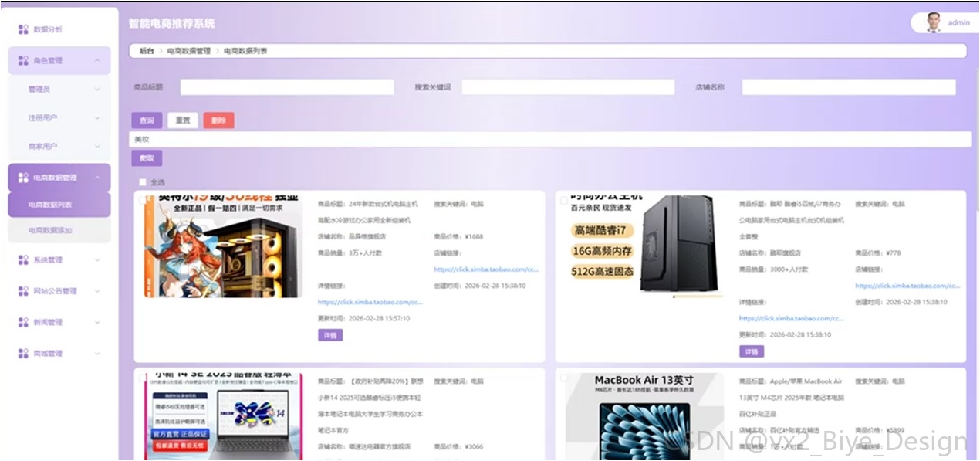Viewport: 980px width, 461px height.
Task: Expand the 商家用户 chevron
Action: tap(97, 146)
